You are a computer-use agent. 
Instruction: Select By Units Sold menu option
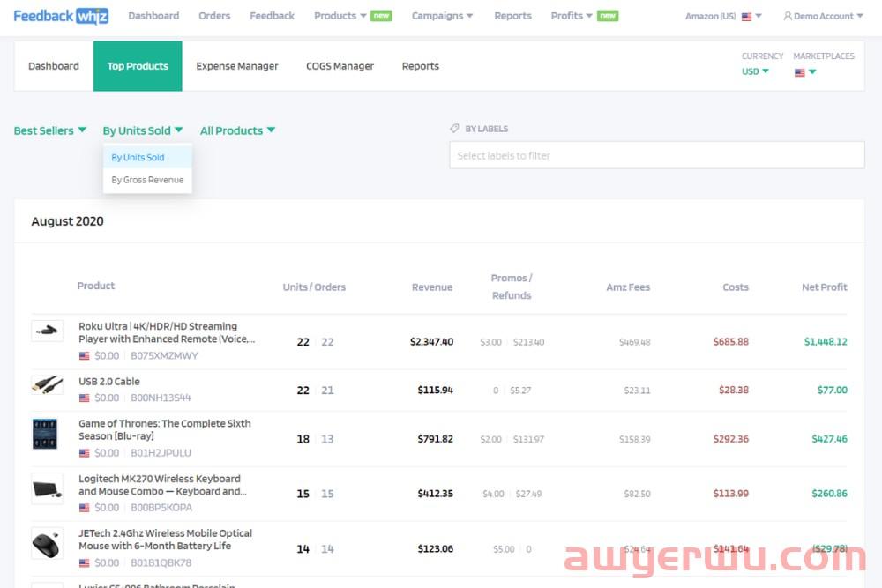[138, 158]
